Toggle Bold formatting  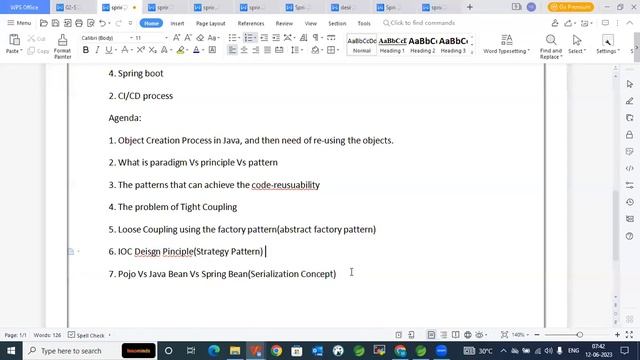pos(86,50)
